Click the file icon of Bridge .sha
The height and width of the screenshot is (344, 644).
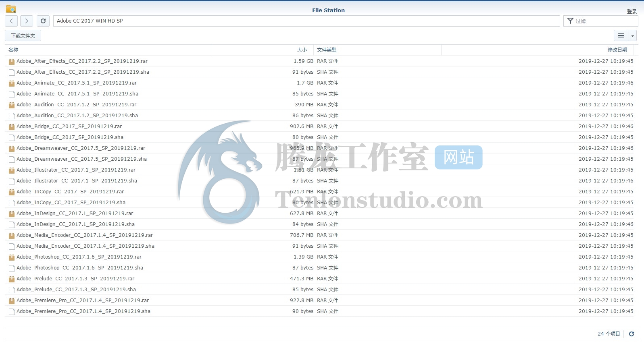(12, 137)
